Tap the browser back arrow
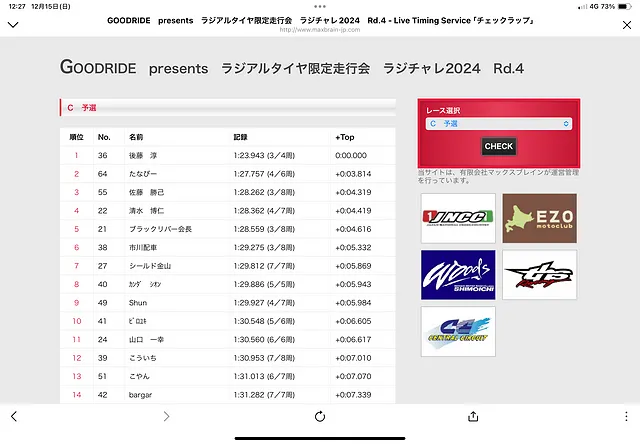 coord(13,416)
